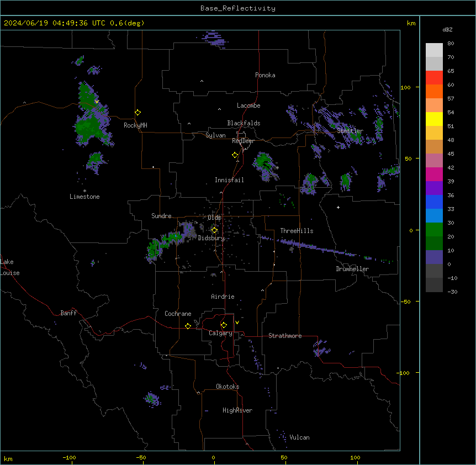The width and height of the screenshot is (476, 465).
Task: Click the yellow marker south of RedDeer
Action: [x=235, y=155]
